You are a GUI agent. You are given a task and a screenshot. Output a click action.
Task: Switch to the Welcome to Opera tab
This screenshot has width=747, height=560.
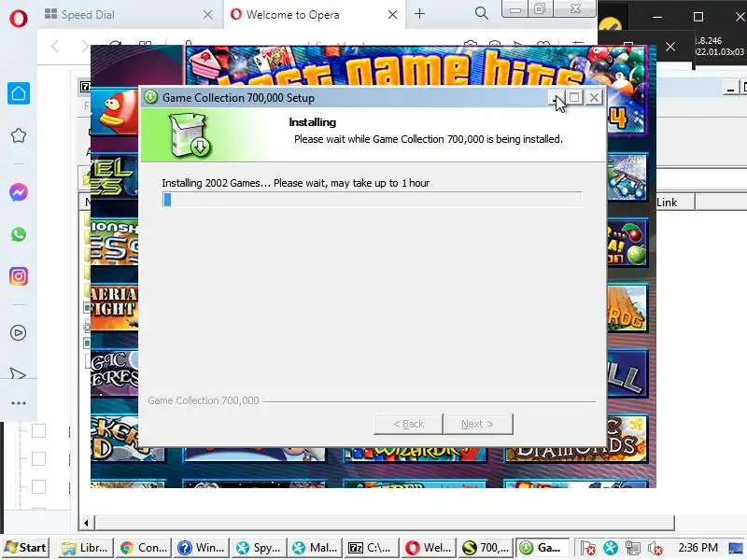[315, 15]
